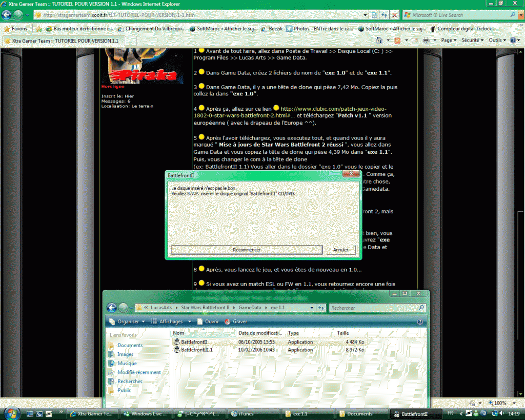Click the volume icon in system tray
This screenshot has width=525, height=420.
502,414
